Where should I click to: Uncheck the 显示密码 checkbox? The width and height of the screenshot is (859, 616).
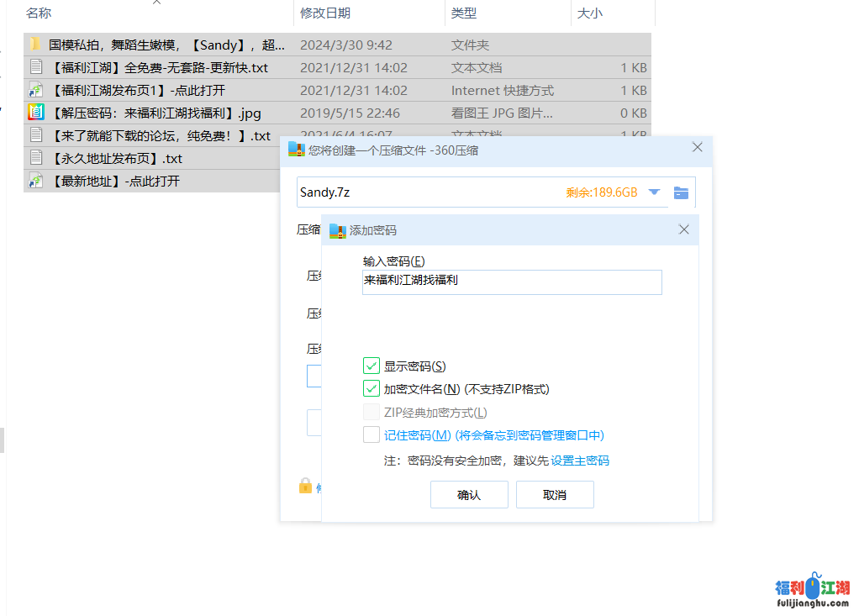[372, 366]
